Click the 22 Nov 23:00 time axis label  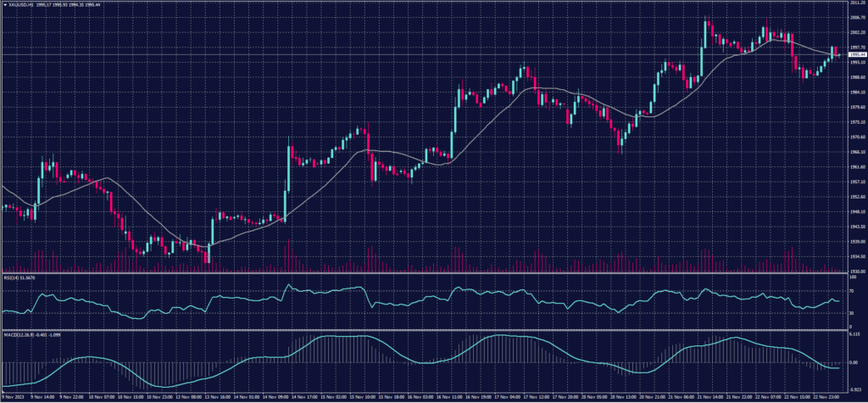(825, 396)
